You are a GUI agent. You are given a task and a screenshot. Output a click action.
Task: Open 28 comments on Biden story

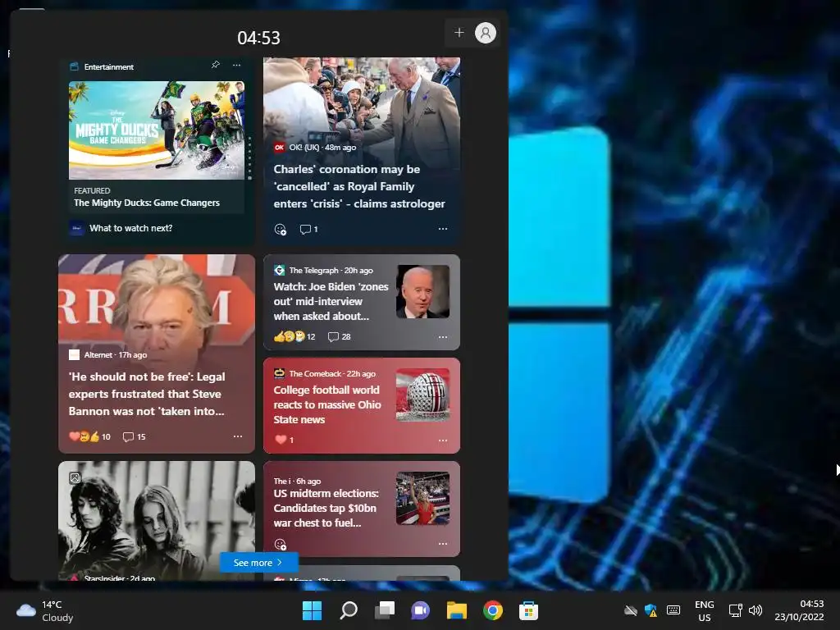pyautogui.click(x=339, y=336)
